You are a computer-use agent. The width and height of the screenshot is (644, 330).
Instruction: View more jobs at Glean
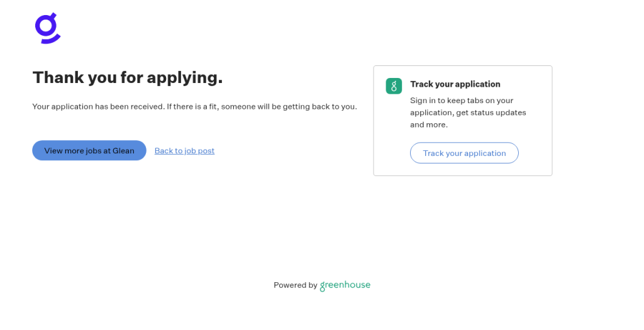89,151
